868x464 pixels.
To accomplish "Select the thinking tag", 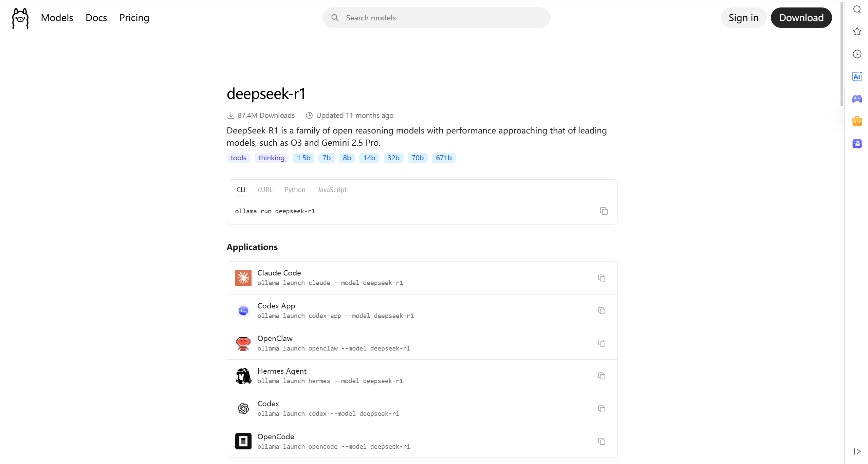I will pyautogui.click(x=272, y=158).
